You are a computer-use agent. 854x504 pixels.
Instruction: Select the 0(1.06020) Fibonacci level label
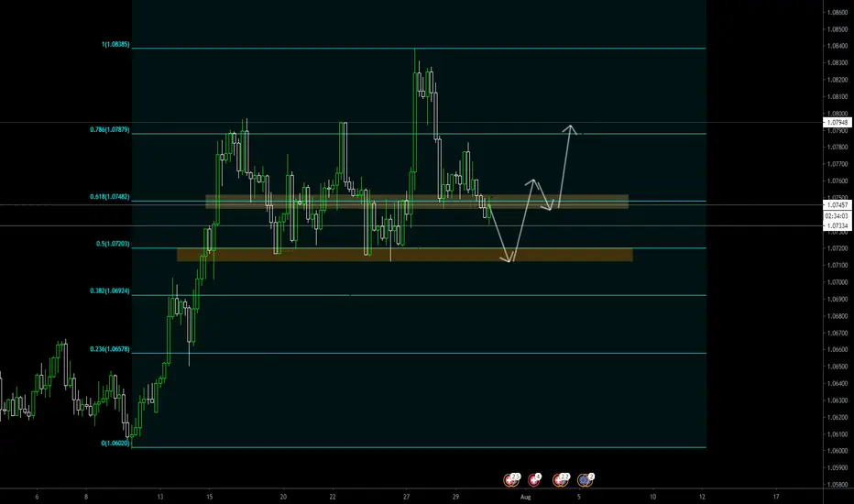pyautogui.click(x=115, y=444)
